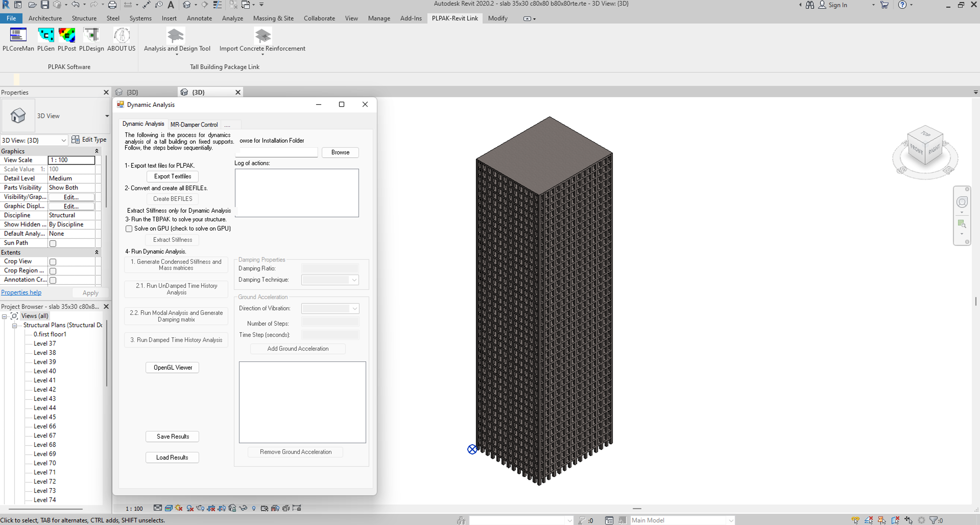The width and height of the screenshot is (980, 525).
Task: Click the Save icon in quick access toolbar
Action: 45,4
